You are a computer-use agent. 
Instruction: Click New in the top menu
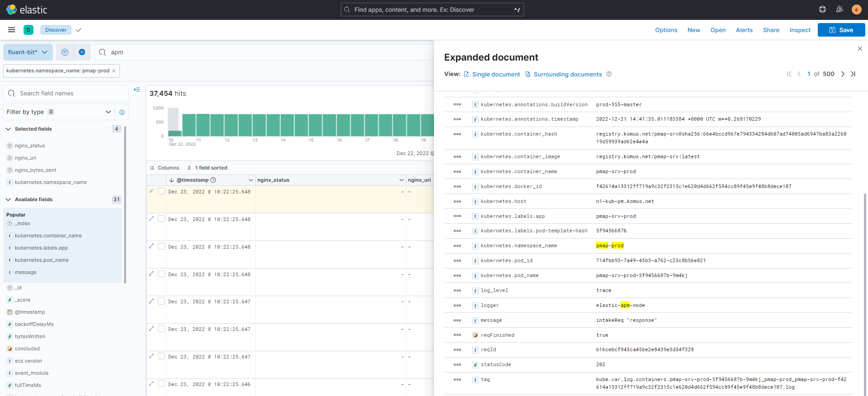[694, 30]
